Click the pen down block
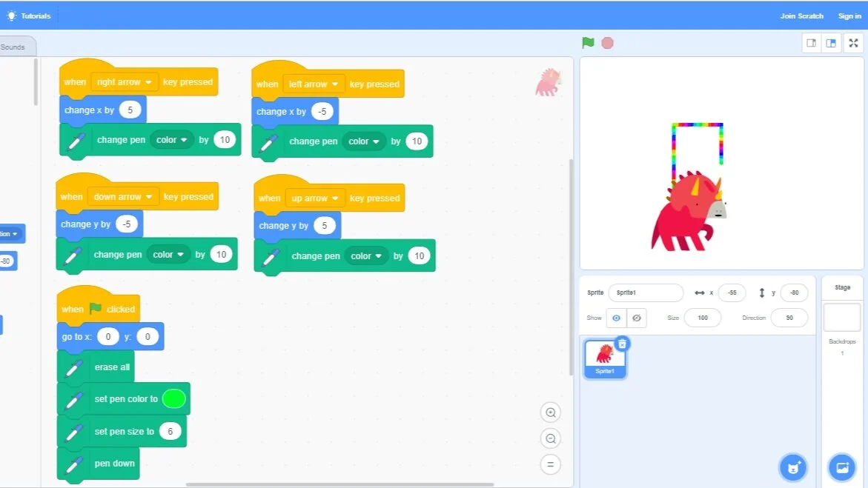 point(98,464)
